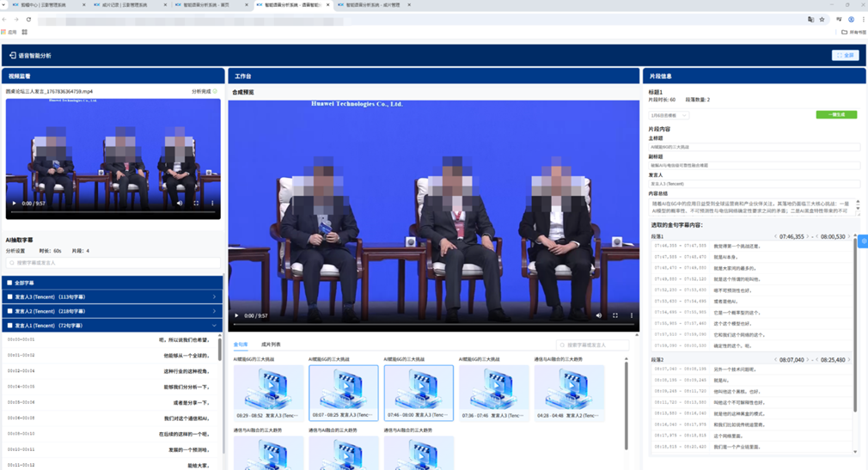Viewport: 868px width, 470px height.
Task: Mute the left source video
Action: [180, 204]
